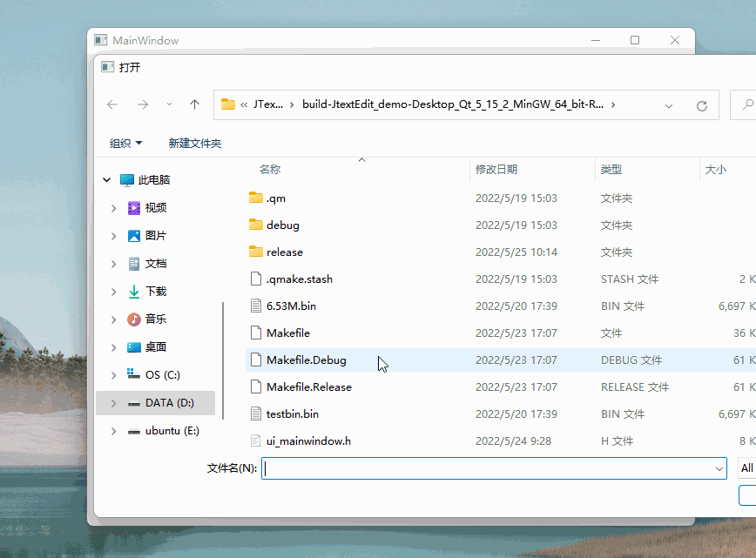Image resolution: width=756 pixels, height=558 pixels.
Task: Expand the 图片 folder node
Action: (x=114, y=236)
